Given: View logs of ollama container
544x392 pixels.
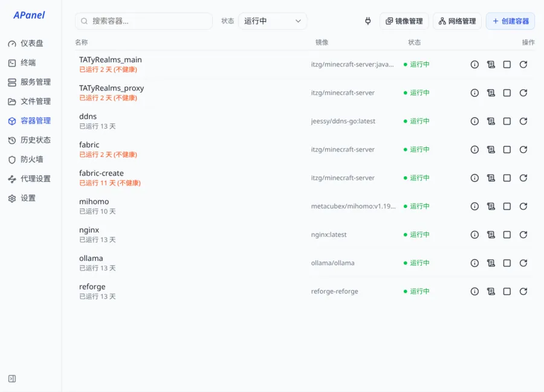Looking at the screenshot, I should (491, 263).
